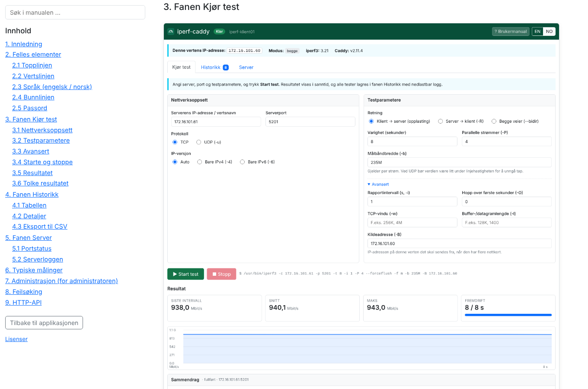
Task: Click the Varighet (sekunder) field
Action: tap(412, 142)
